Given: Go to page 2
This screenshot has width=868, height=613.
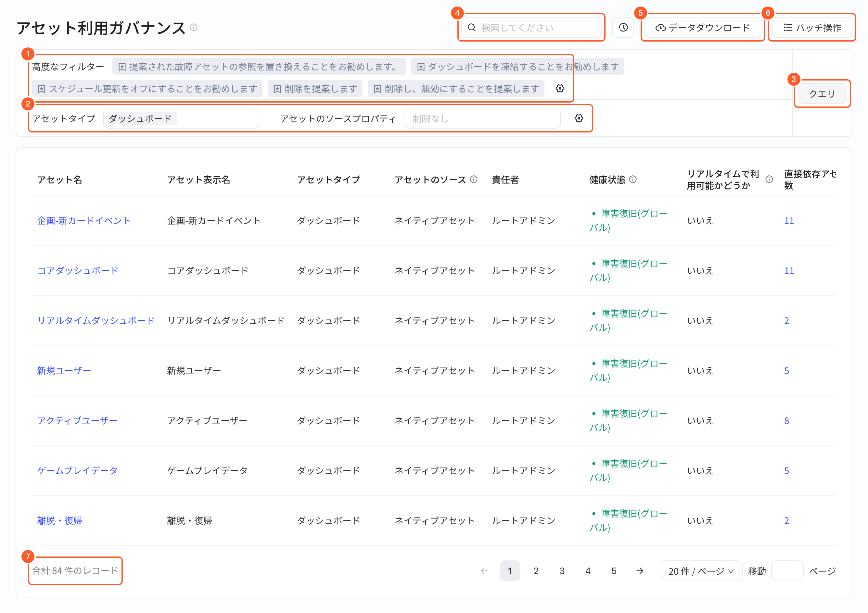Looking at the screenshot, I should point(536,571).
